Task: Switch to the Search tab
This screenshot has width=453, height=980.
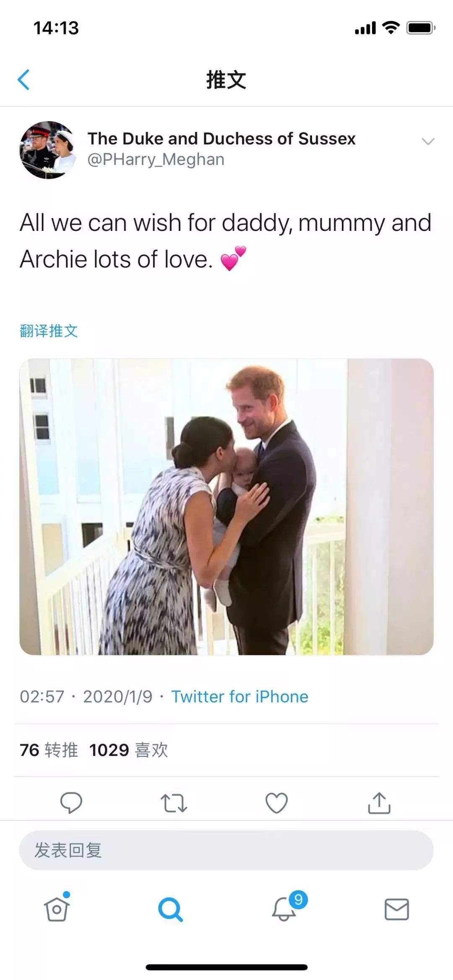Action: pyautogui.click(x=170, y=909)
